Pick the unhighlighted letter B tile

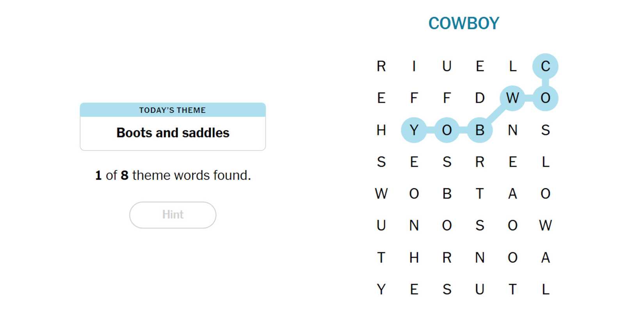[x=447, y=194]
